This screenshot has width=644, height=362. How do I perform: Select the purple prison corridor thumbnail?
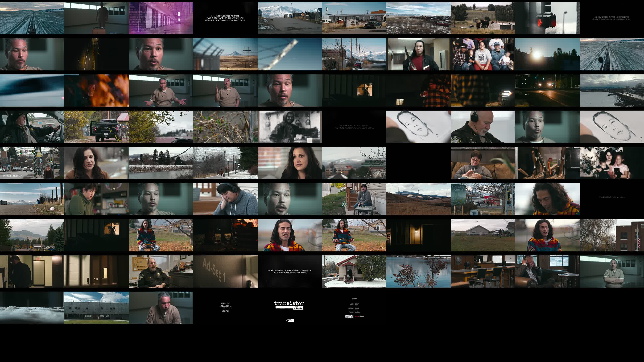(x=161, y=18)
